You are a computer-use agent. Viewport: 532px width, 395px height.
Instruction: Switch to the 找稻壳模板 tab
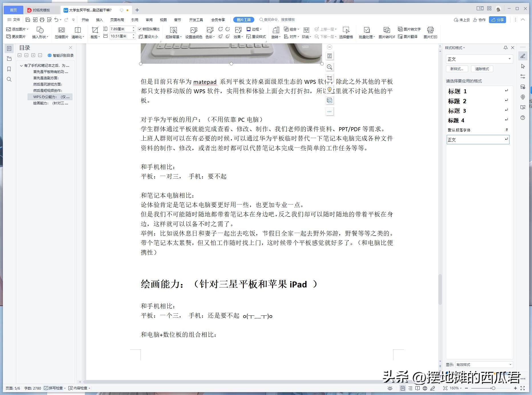(x=41, y=10)
